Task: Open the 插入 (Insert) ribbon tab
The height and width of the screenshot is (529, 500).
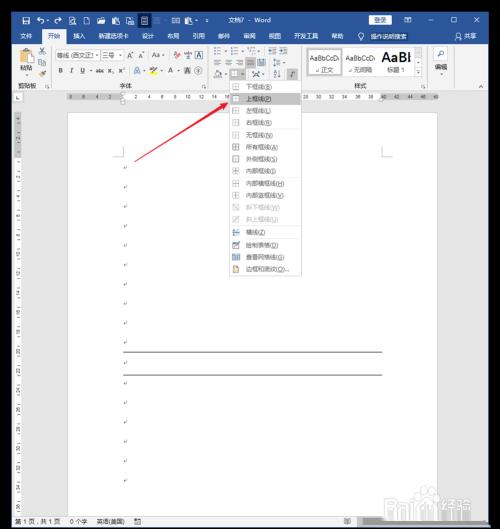Action: point(79,36)
